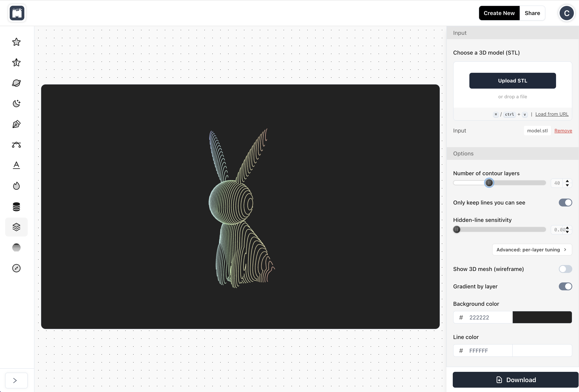Viewport: 579px width, 392px height.
Task: Click Create New tab
Action: tap(499, 13)
